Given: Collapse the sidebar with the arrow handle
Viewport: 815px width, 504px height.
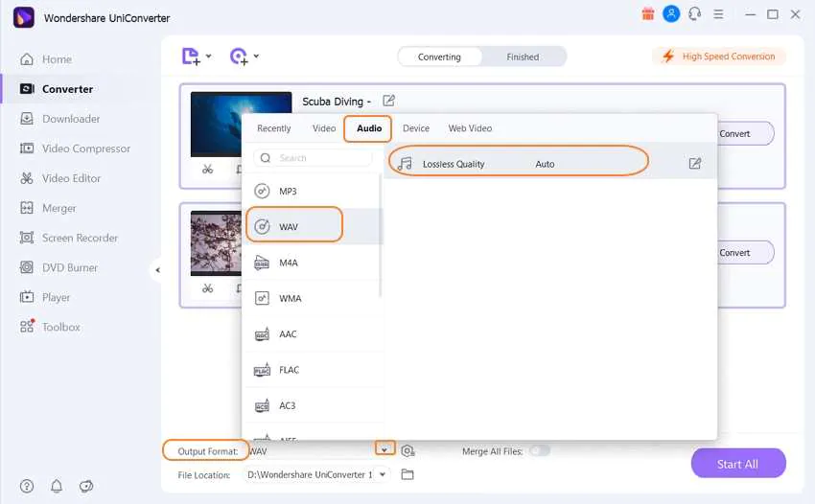Looking at the screenshot, I should click(157, 269).
